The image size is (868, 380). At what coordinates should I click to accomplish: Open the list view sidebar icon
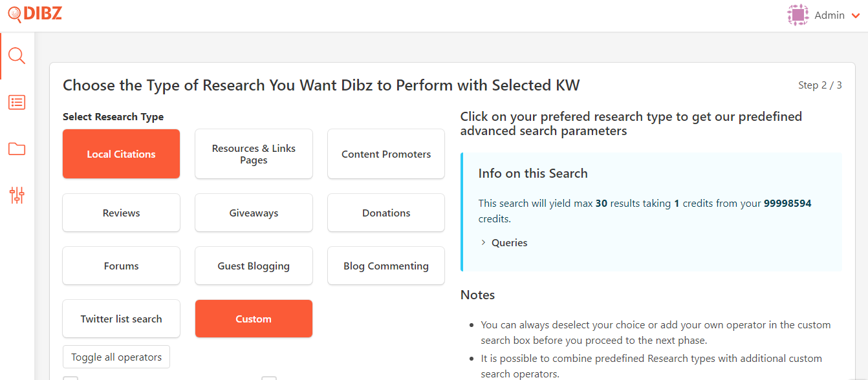pos(17,102)
